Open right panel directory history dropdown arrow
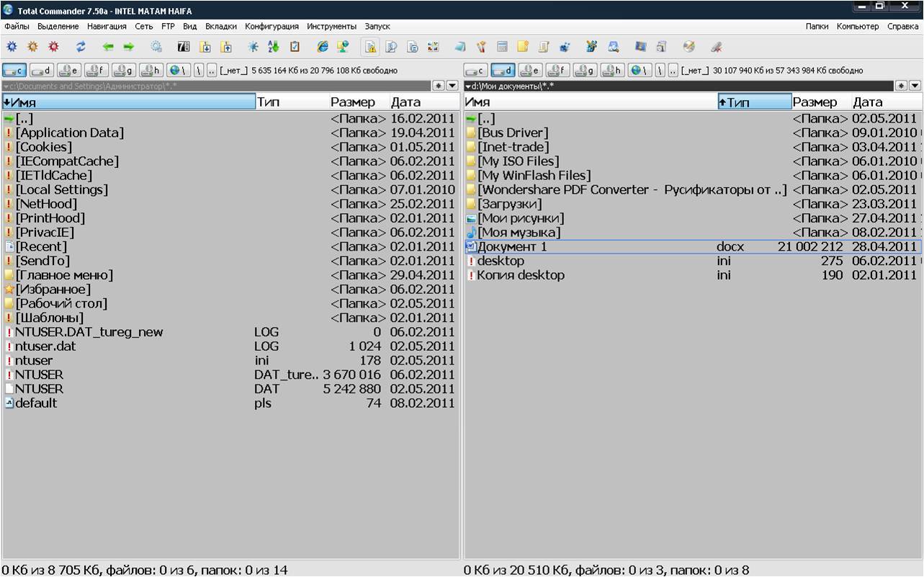924x577 pixels. 915,86
